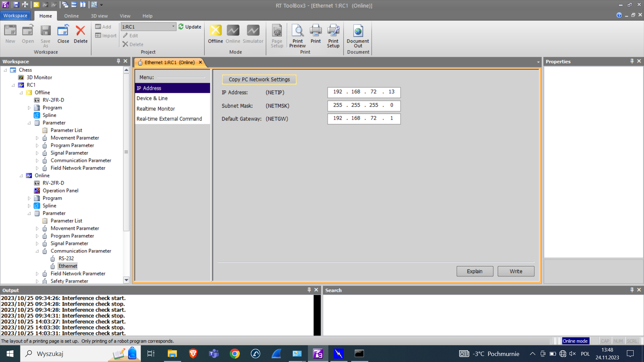Click Copy PC Network Settings button
The width and height of the screenshot is (644, 362).
(259, 79)
